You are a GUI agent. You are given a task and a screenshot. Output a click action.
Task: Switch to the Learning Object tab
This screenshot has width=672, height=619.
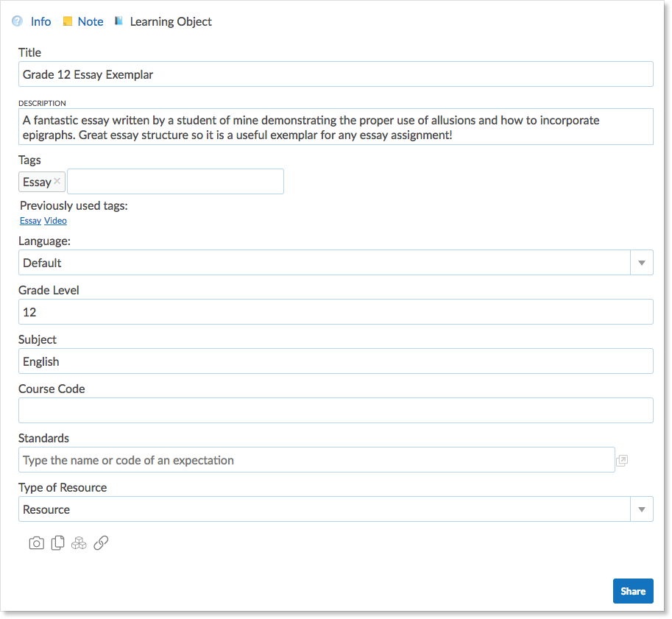pos(170,21)
